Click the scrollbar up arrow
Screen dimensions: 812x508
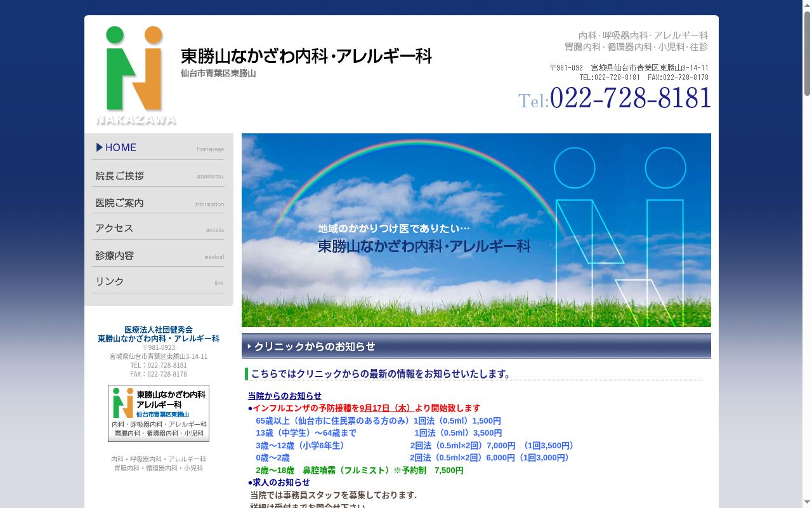[807, 4]
